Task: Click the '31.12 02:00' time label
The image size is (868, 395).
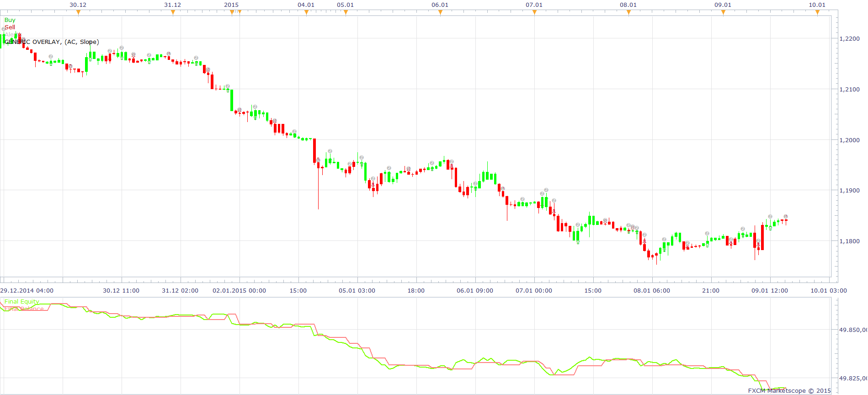Action: click(x=180, y=291)
